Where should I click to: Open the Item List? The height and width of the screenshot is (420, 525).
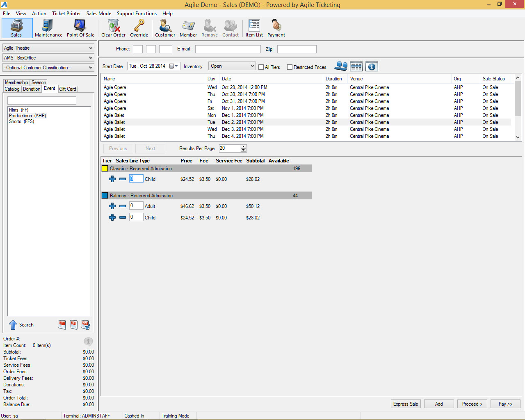click(254, 28)
